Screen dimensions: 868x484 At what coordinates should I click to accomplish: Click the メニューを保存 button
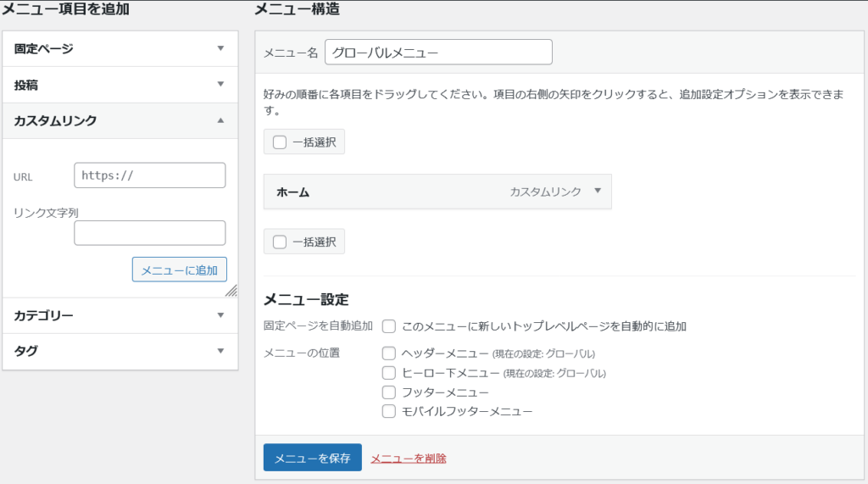(312, 458)
